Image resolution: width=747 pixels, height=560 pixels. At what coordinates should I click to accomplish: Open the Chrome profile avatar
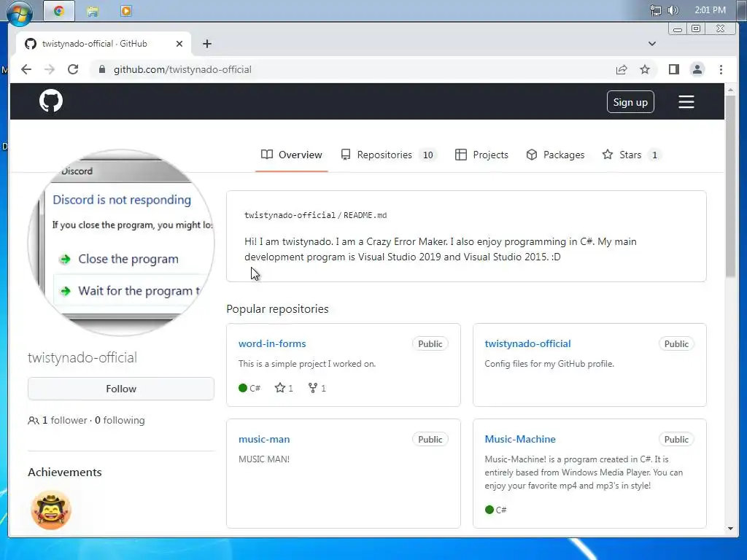coord(697,69)
